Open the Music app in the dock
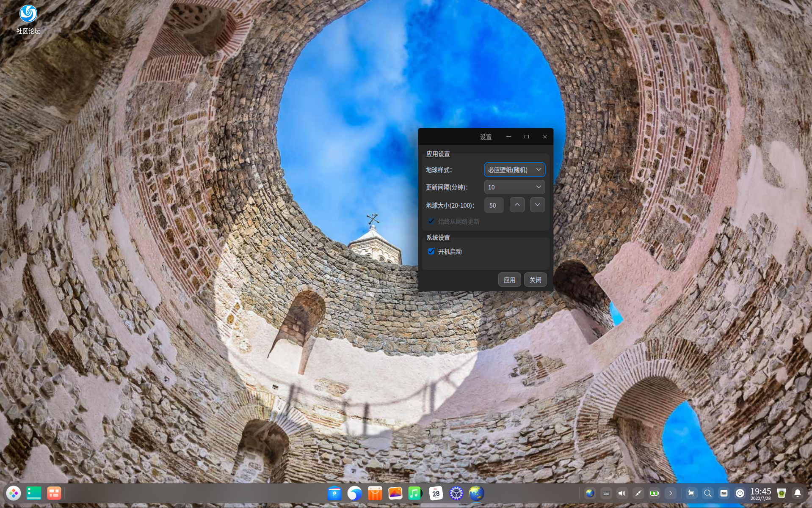Screen dimensions: 812x508 (x=415, y=493)
